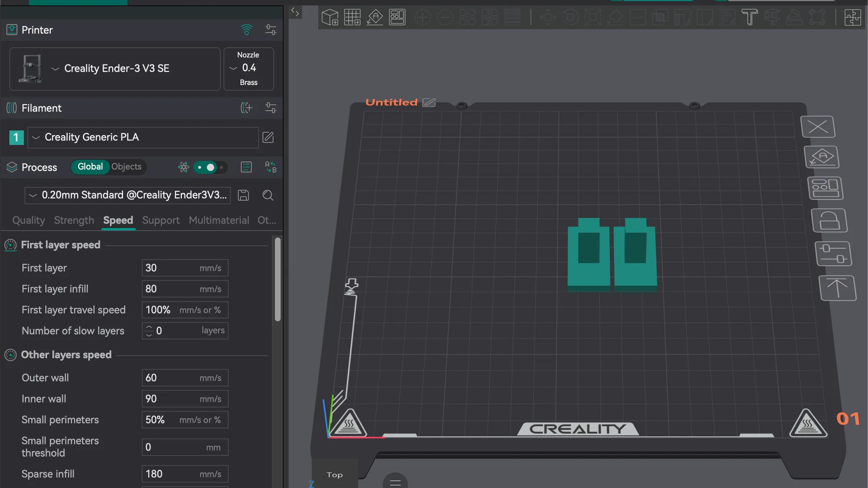Open the Creality Generic PLA filament dropdown

143,138
